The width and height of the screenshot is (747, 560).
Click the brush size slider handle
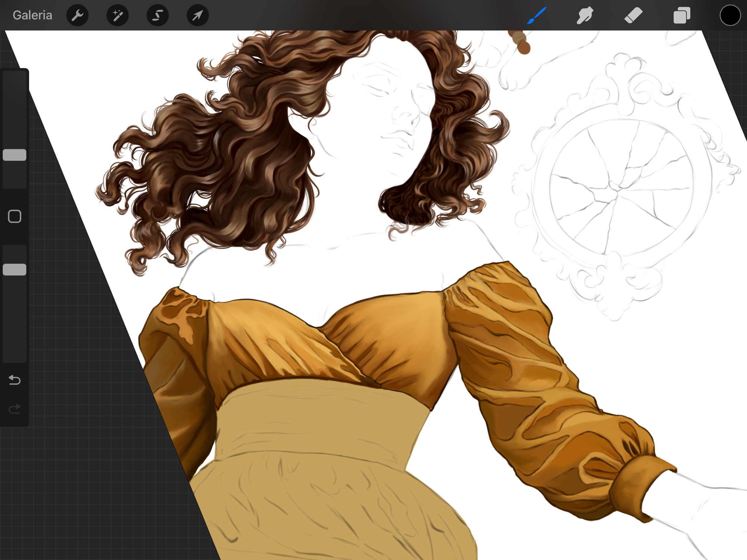pos(15,155)
